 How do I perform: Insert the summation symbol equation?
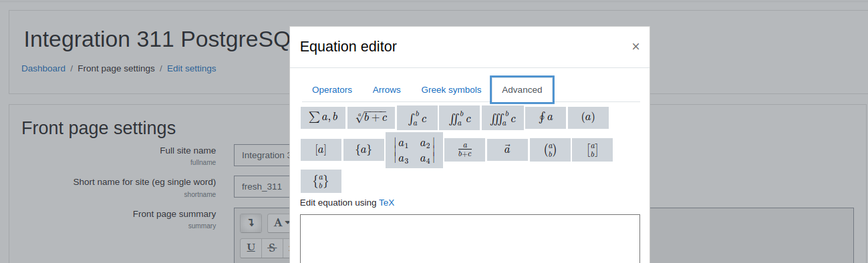tap(323, 117)
